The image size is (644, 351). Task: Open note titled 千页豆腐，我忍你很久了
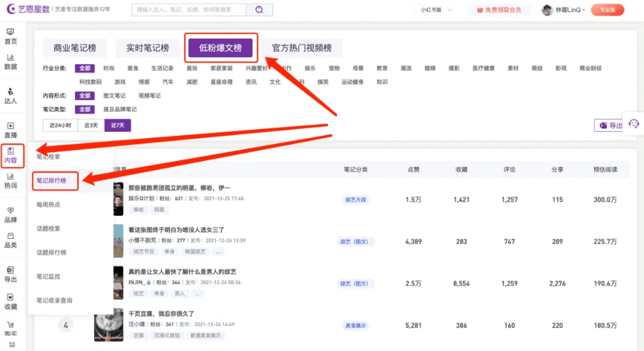(162, 313)
